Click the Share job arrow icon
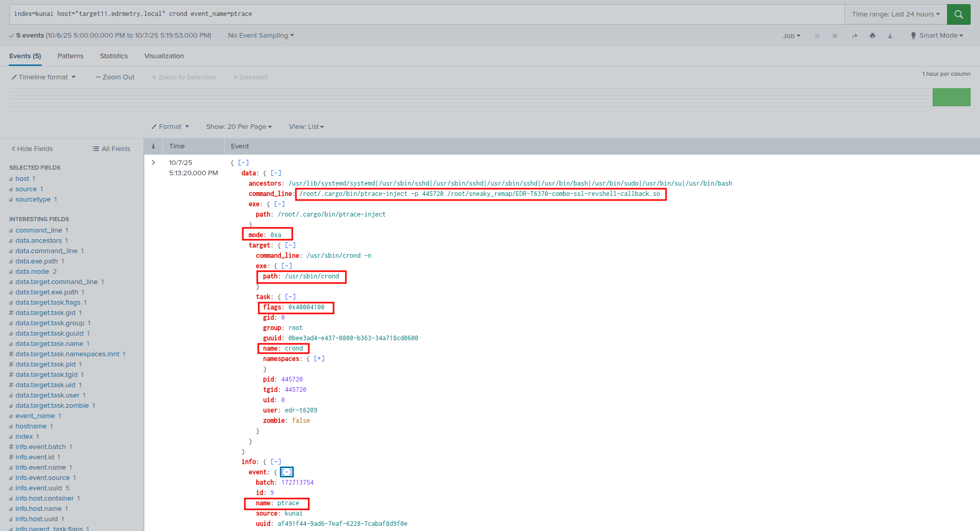980x531 pixels. click(854, 36)
